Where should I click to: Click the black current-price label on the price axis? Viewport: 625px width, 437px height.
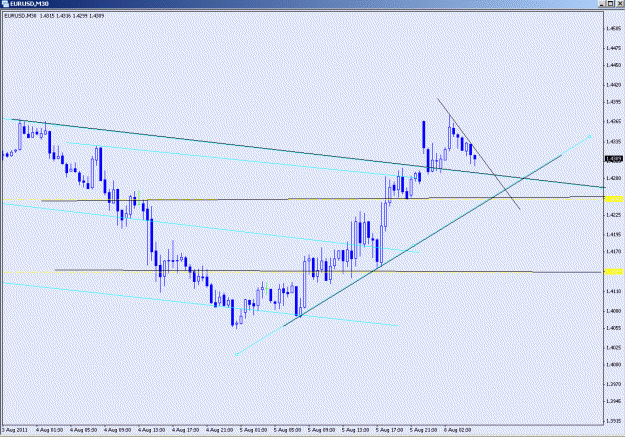coord(614,159)
